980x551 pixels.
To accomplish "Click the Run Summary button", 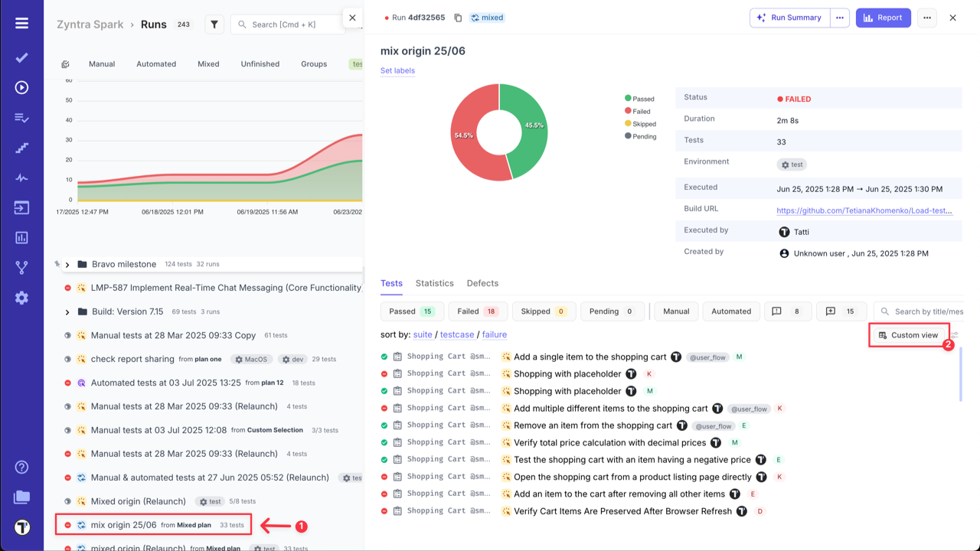I will [789, 17].
